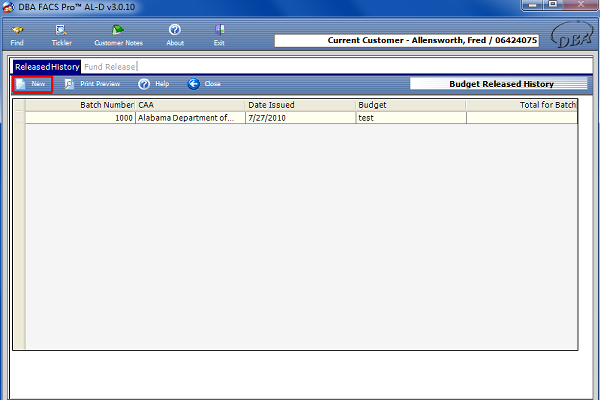Maximize the DBA FACS Pro window

(x=553, y=5)
